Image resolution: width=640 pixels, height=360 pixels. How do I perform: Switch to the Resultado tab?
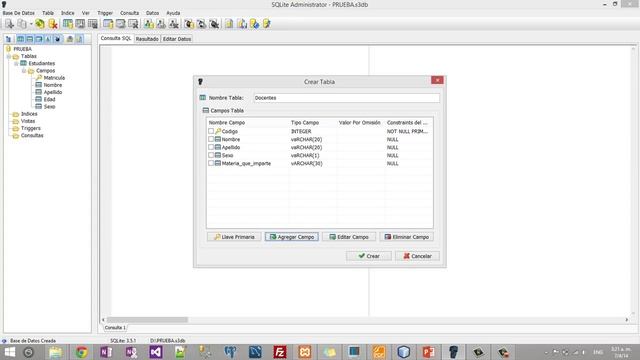147,39
